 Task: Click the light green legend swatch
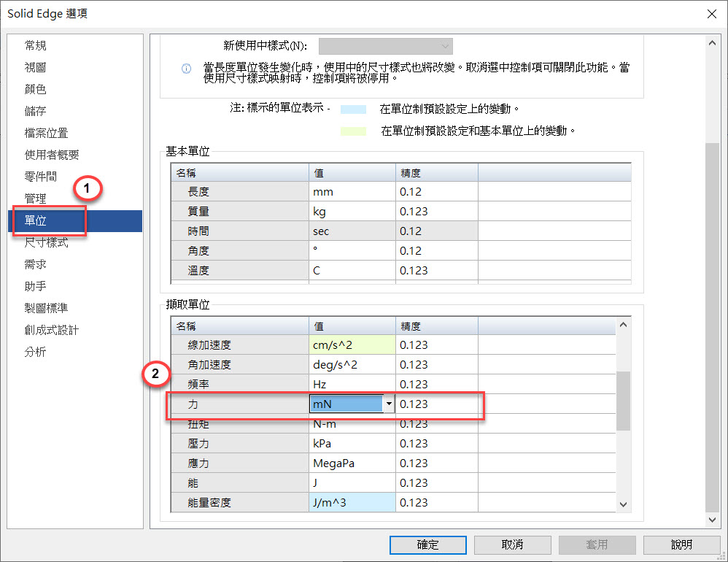tap(353, 131)
